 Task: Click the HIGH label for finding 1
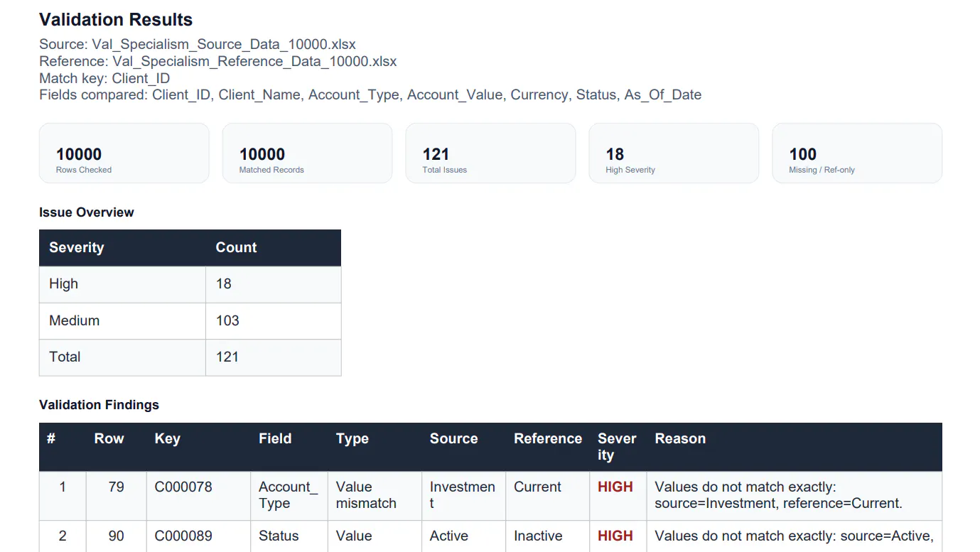pos(615,487)
